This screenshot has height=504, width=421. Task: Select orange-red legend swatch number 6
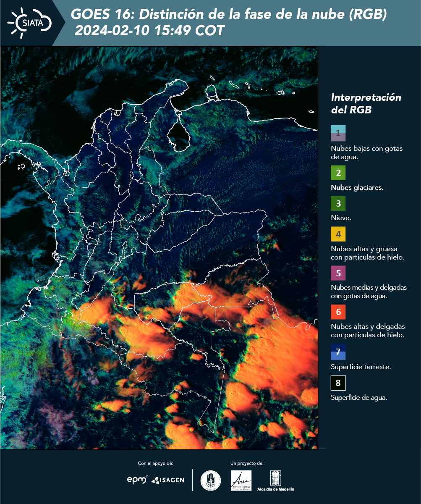tap(338, 312)
